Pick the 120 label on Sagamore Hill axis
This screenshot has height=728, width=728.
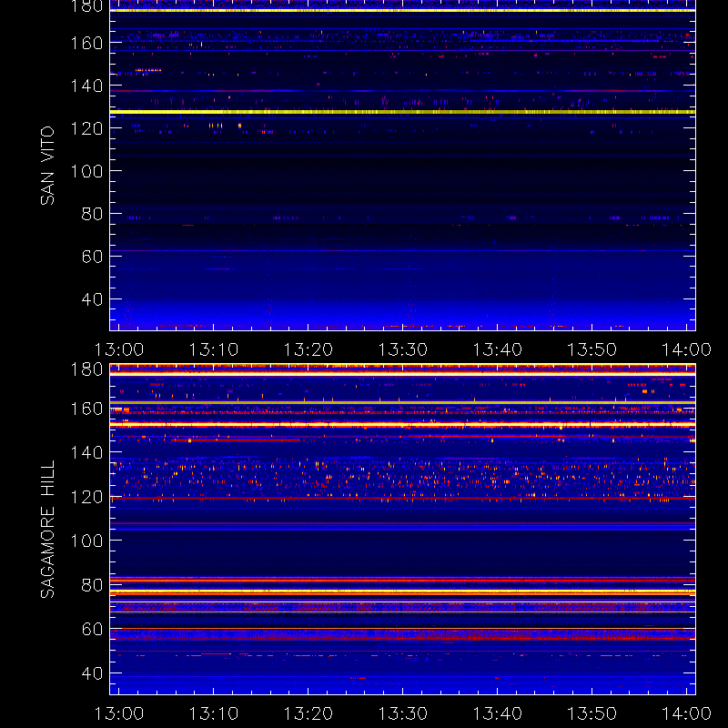[x=86, y=497]
